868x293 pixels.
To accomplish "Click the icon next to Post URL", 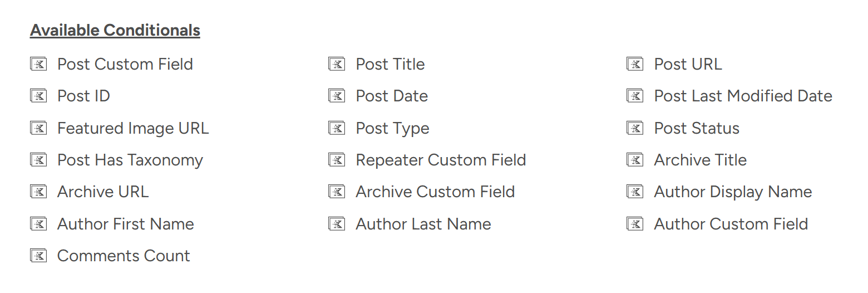I will pyautogui.click(x=635, y=64).
